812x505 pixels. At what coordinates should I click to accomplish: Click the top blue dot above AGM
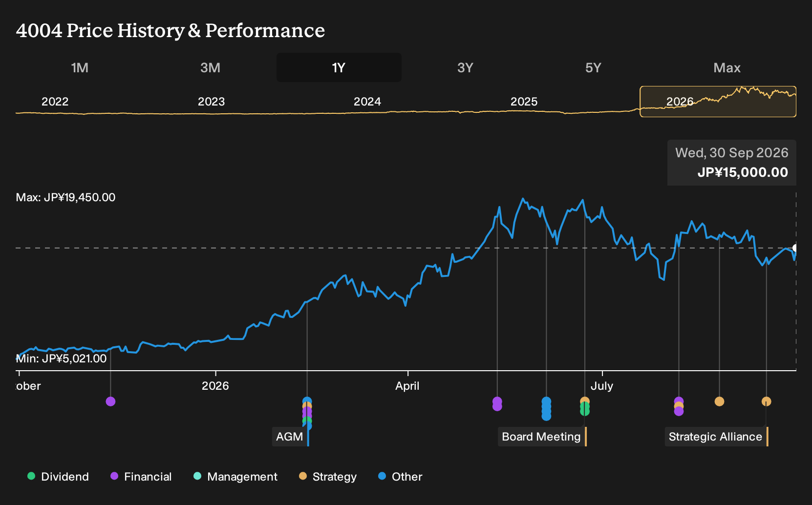click(307, 401)
